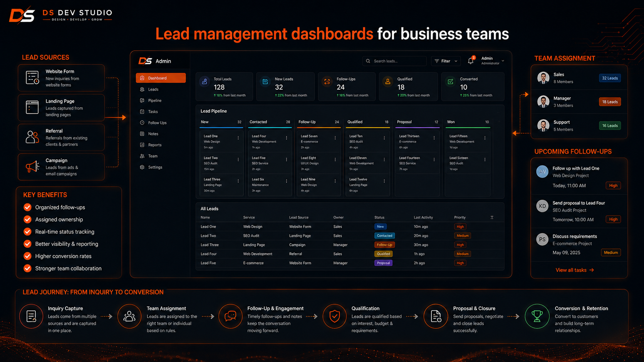
Task: Open the Lead Fifteen card options menu
Action: point(485,138)
